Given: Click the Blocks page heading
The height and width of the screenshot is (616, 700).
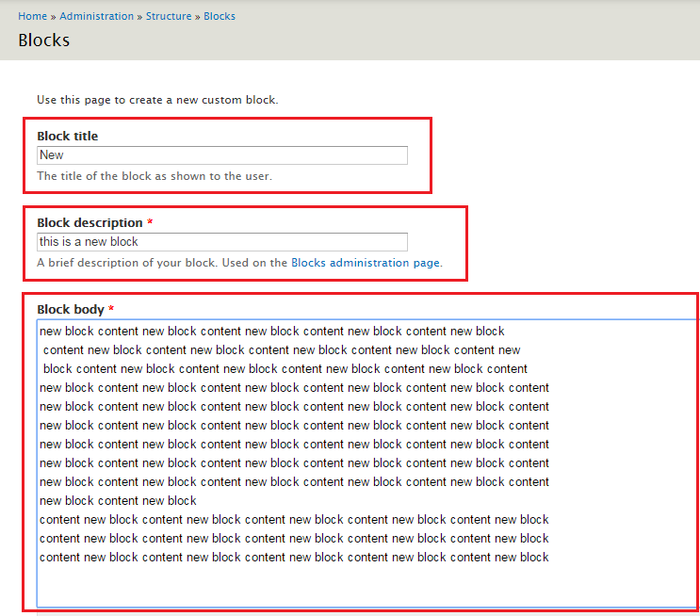Looking at the screenshot, I should click(43, 41).
